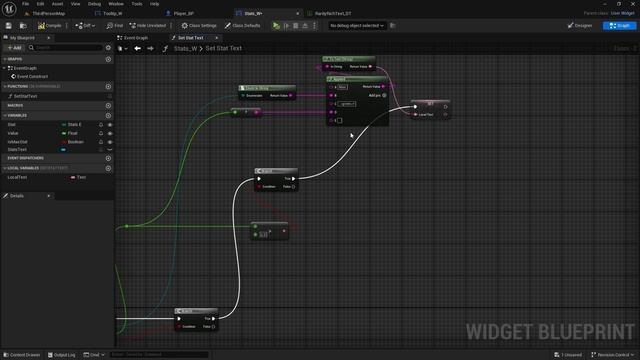Open the Diff dropdown
This screenshot has height=360, width=640.
(85, 26)
